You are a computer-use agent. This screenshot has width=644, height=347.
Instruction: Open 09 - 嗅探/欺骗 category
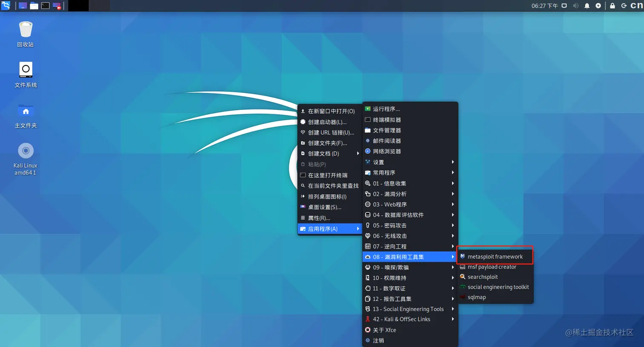point(410,267)
